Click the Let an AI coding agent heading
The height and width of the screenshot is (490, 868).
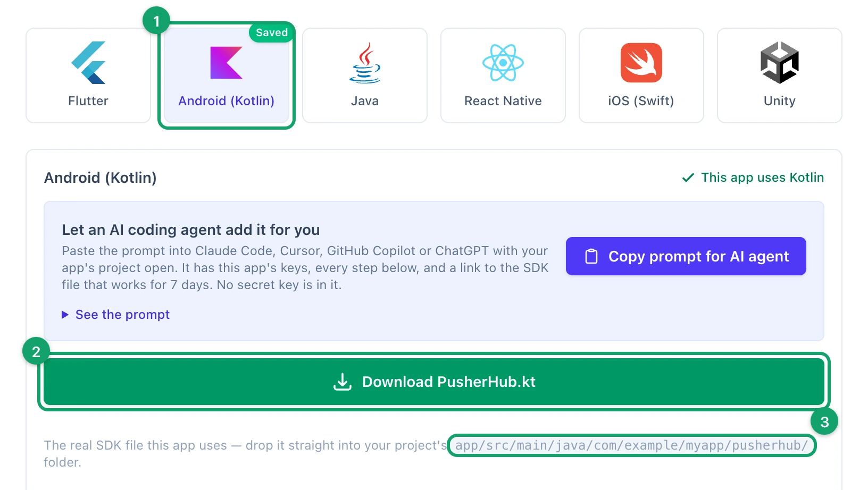pyautogui.click(x=191, y=230)
